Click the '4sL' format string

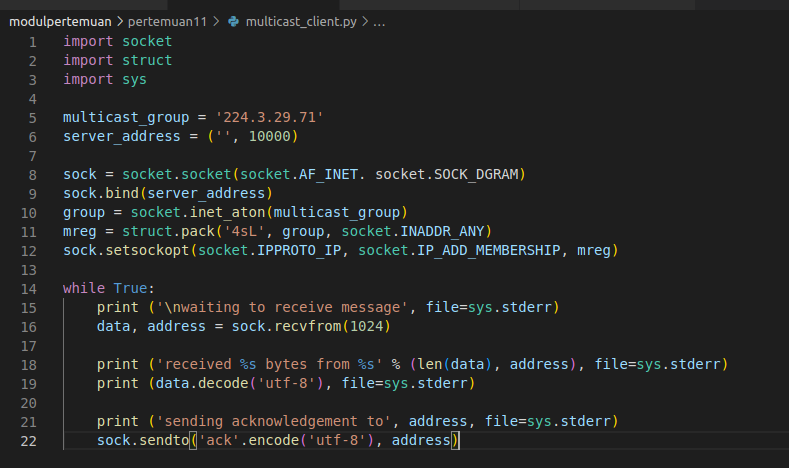pyautogui.click(x=244, y=231)
